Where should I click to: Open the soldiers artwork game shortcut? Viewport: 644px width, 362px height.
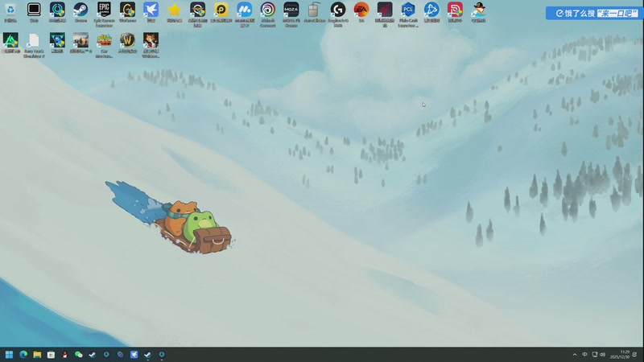[80, 43]
